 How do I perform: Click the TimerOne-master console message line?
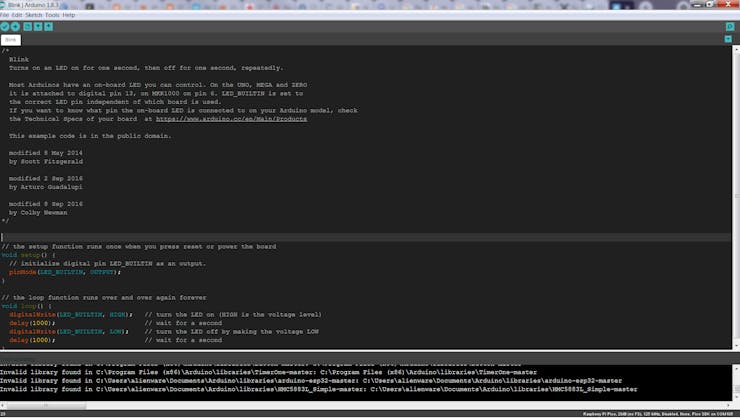269,372
